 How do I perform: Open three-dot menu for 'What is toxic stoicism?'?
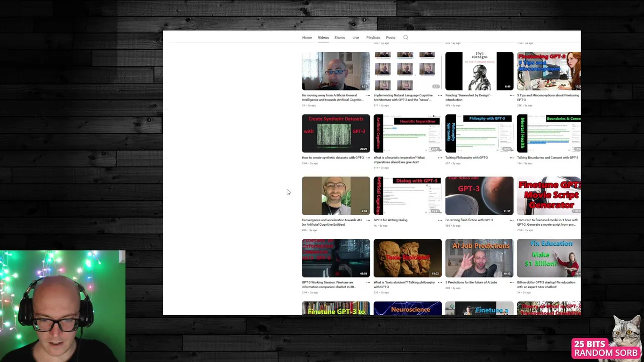[440, 282]
